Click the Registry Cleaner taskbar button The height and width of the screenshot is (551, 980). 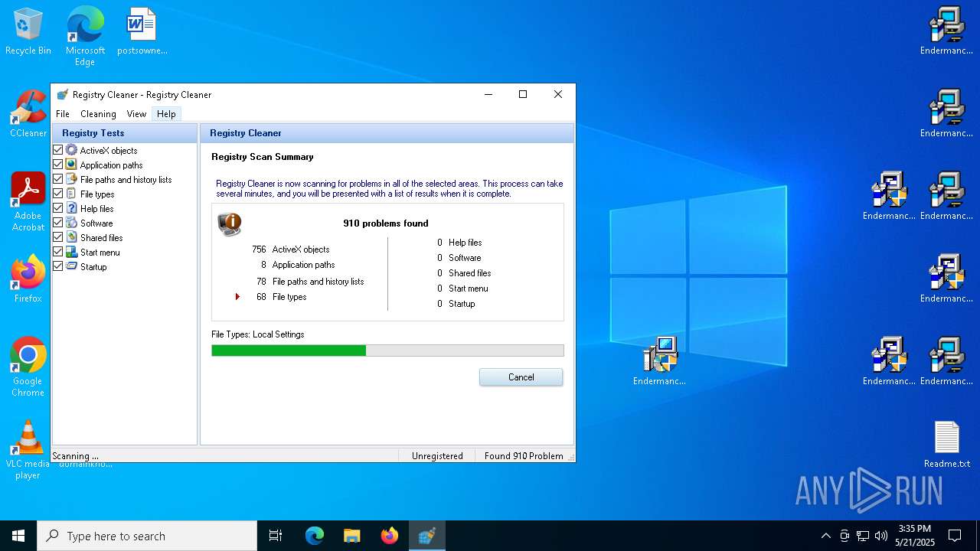pos(427,536)
